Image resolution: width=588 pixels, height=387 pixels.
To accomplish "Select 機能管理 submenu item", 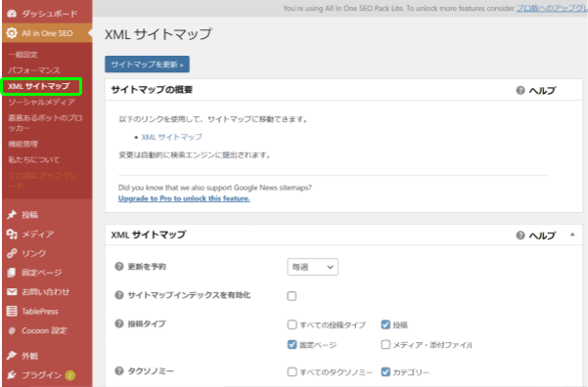I will pos(23,144).
